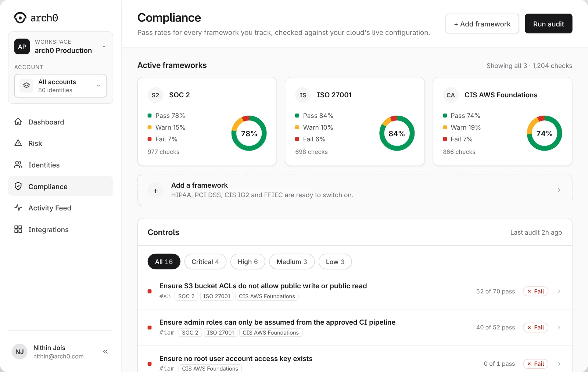Open the workspace arch0 Production dropdown
This screenshot has height=372, width=588.
[x=61, y=47]
